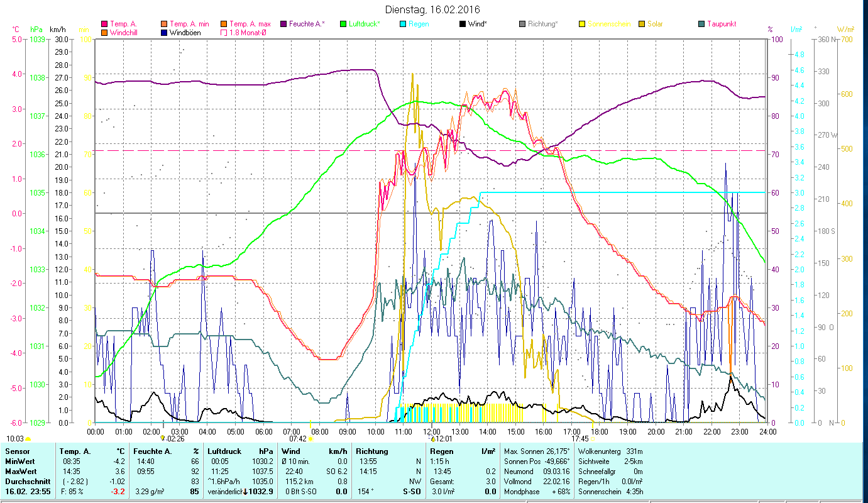Image resolution: width=868 pixels, height=503 pixels.
Task: Click the '16.02. 23:55' timestamp
Action: [27, 492]
